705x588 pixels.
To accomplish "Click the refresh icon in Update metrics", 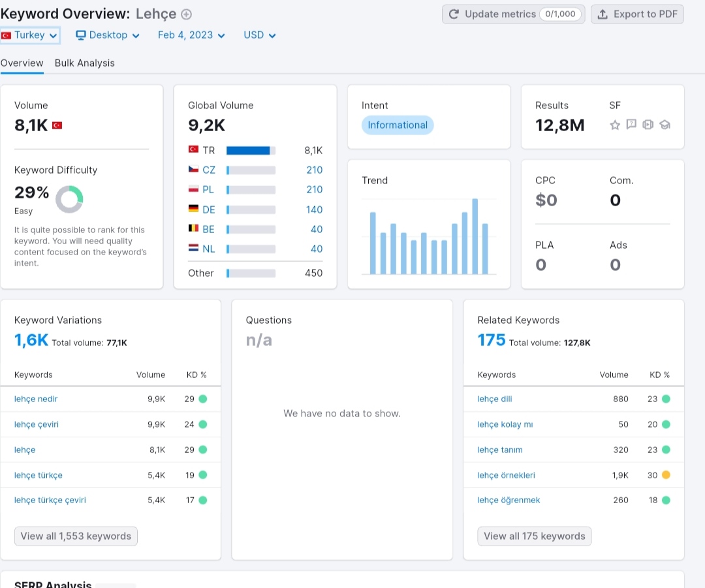I will pyautogui.click(x=454, y=14).
